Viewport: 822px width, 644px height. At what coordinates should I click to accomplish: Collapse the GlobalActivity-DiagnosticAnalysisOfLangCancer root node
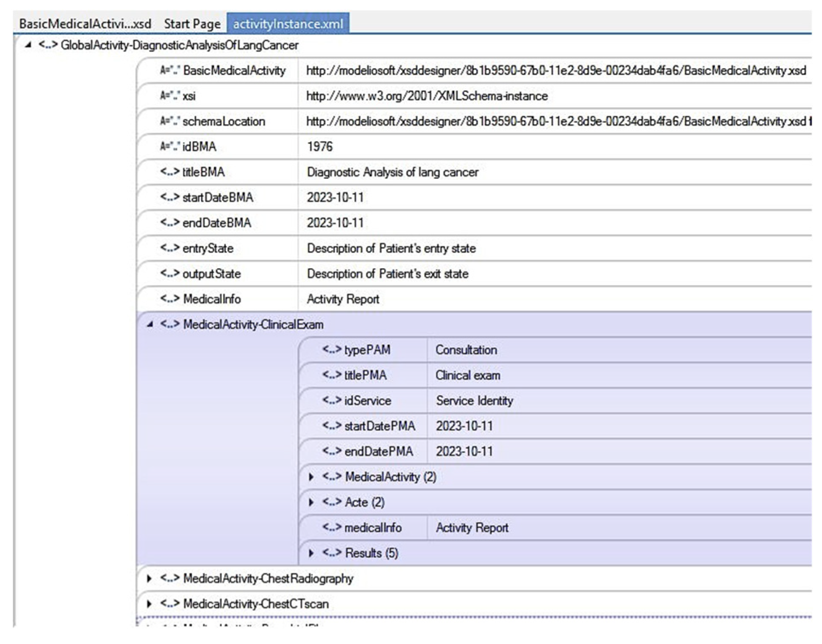tap(28, 45)
